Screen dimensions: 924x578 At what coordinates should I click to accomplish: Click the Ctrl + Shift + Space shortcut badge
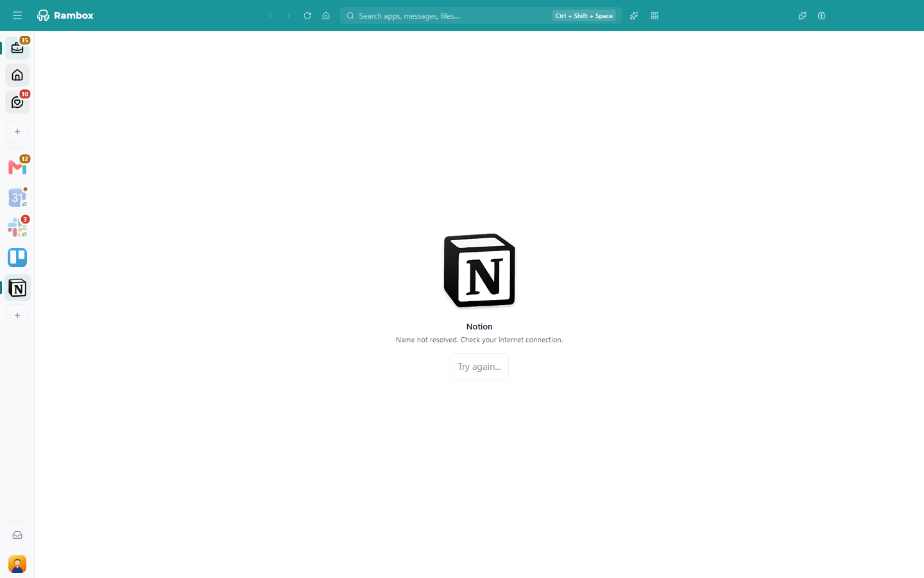pyautogui.click(x=584, y=15)
